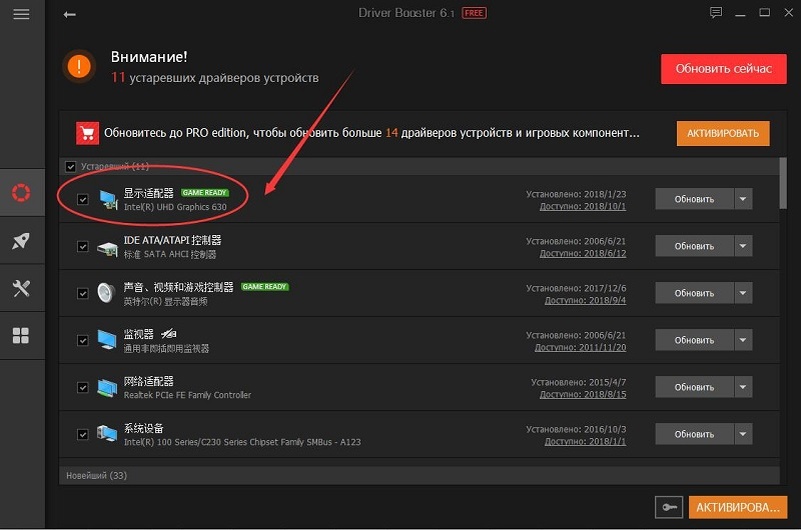Click Обновить for the monitor row
The image size is (801, 530).
tap(694, 340)
